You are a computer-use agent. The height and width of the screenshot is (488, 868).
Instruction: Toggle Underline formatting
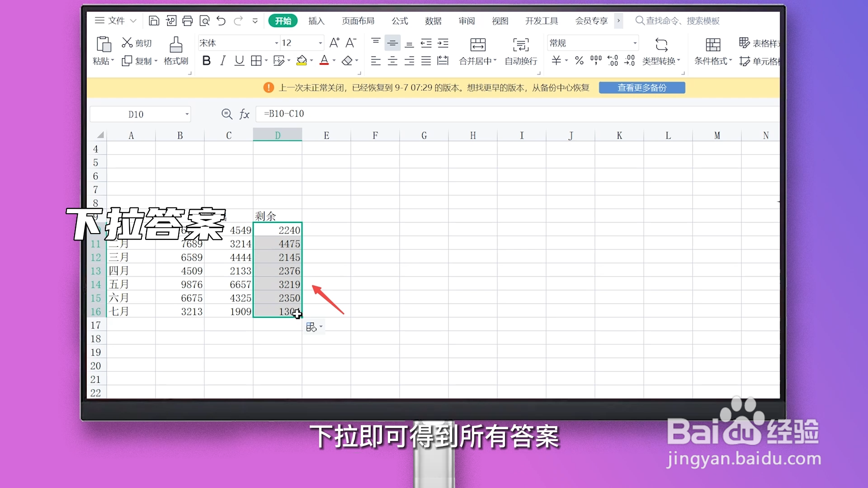240,61
